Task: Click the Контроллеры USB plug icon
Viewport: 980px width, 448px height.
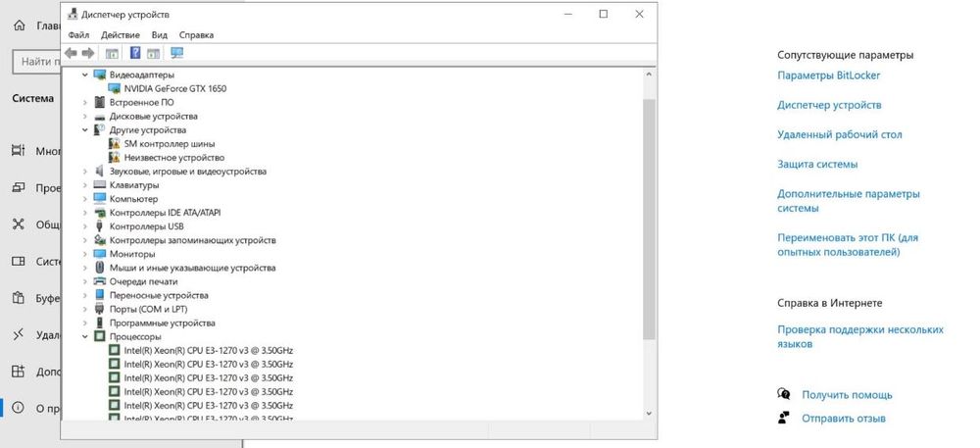Action: pyautogui.click(x=99, y=226)
